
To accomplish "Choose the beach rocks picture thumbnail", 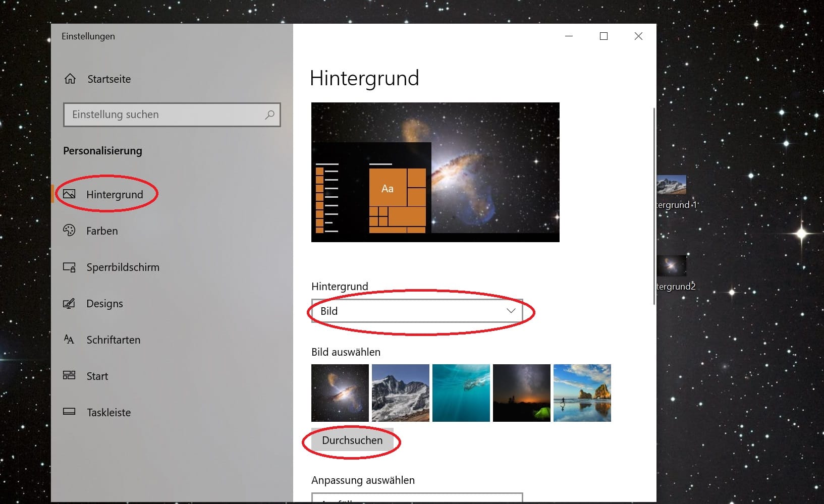I will (x=582, y=393).
